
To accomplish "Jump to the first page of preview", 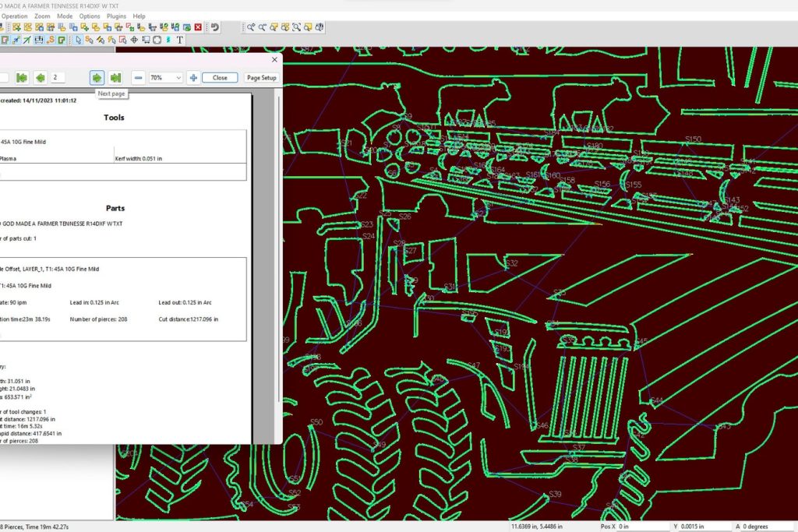I will (x=22, y=77).
